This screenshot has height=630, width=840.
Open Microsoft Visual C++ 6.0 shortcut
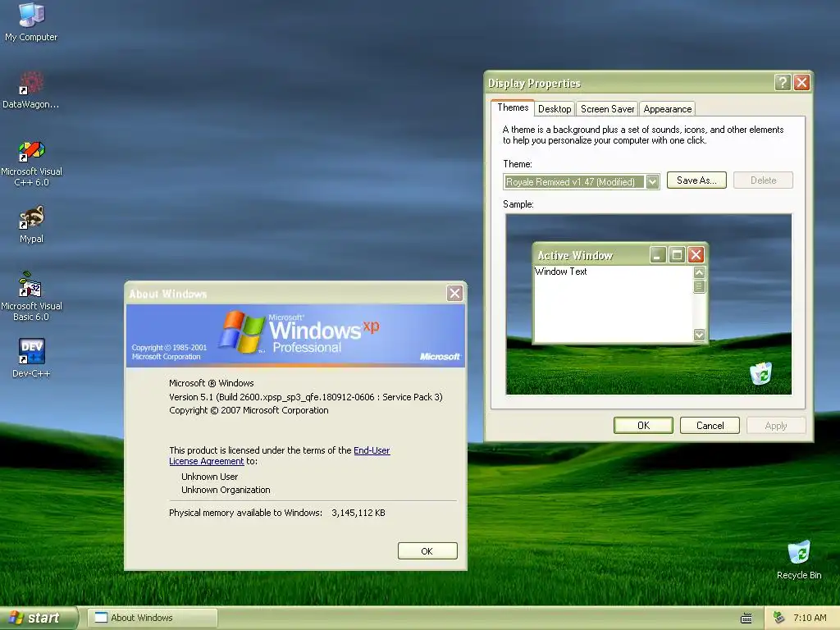click(31, 163)
